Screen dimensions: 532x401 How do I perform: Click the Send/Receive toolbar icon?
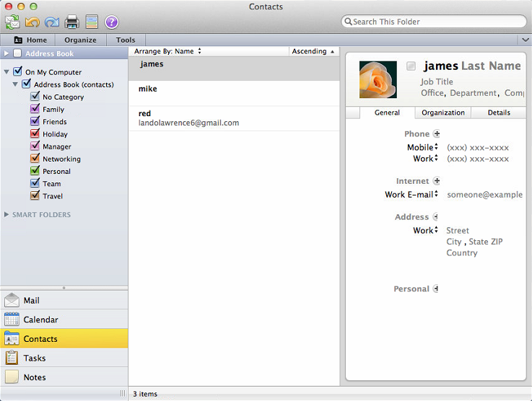[12, 22]
